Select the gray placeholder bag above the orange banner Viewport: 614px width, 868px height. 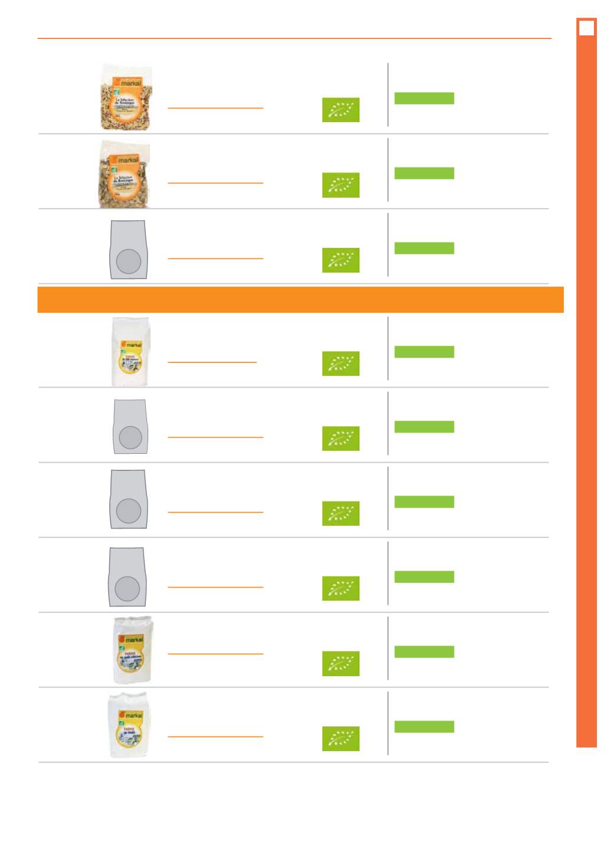coord(128,250)
